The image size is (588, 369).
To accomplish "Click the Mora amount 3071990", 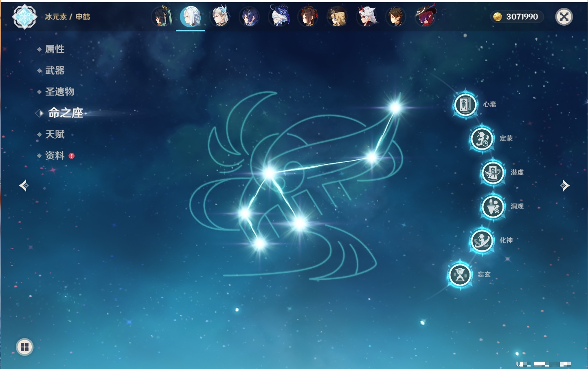I will point(522,17).
